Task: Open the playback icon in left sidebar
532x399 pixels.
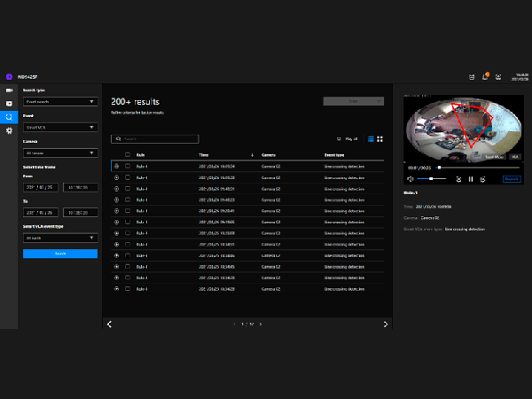Action: (9, 104)
